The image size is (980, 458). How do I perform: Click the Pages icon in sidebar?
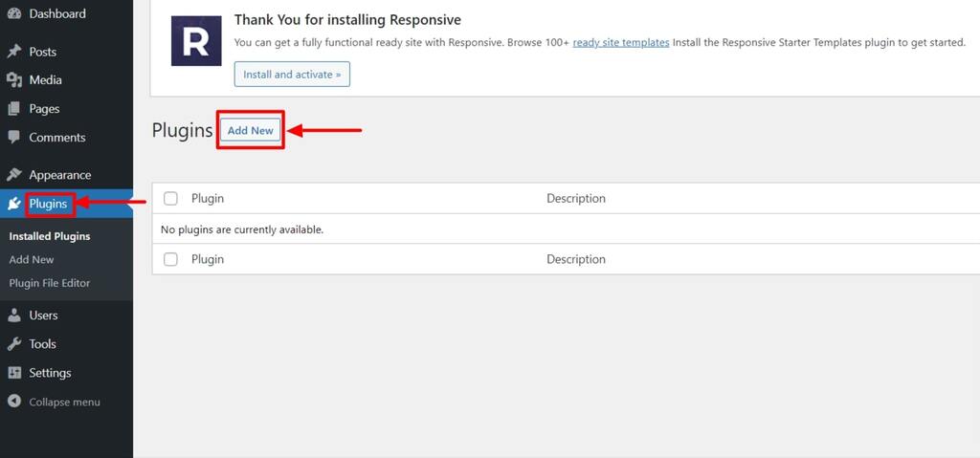13,109
